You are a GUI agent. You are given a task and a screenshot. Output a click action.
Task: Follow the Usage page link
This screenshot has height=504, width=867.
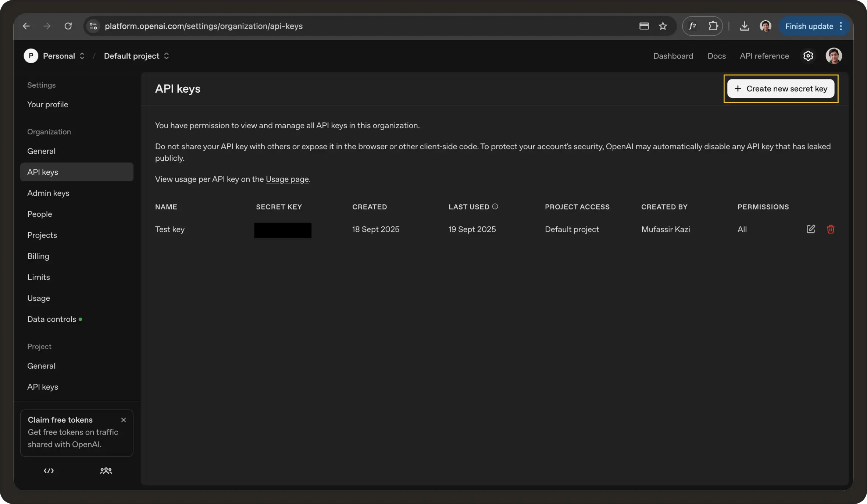click(x=287, y=179)
